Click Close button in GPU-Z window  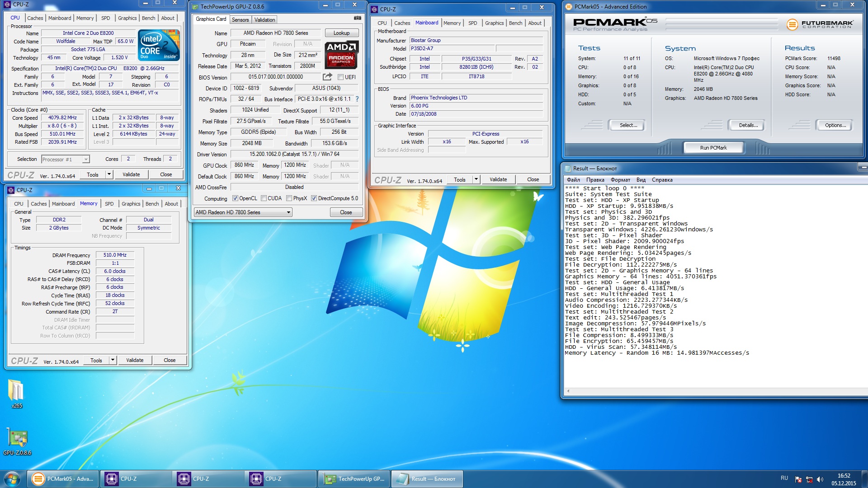tap(346, 212)
